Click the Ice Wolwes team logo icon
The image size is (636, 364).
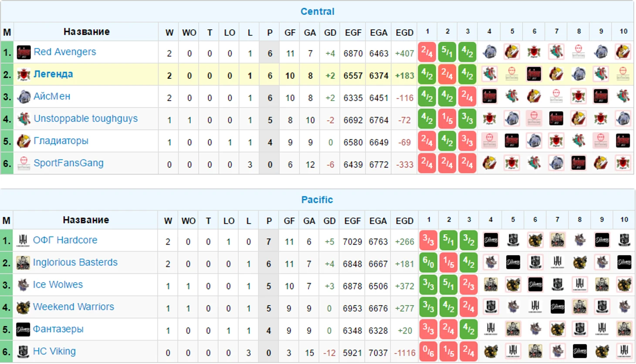coord(23,285)
